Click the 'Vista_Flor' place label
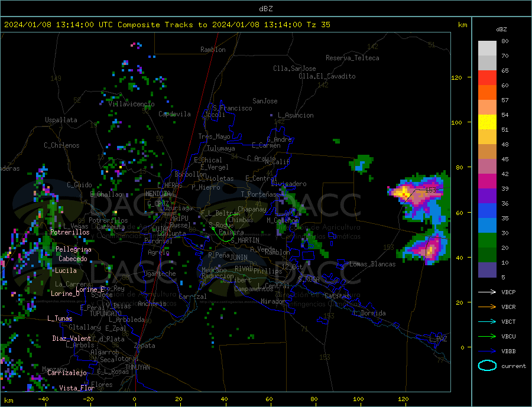 click(77, 388)
